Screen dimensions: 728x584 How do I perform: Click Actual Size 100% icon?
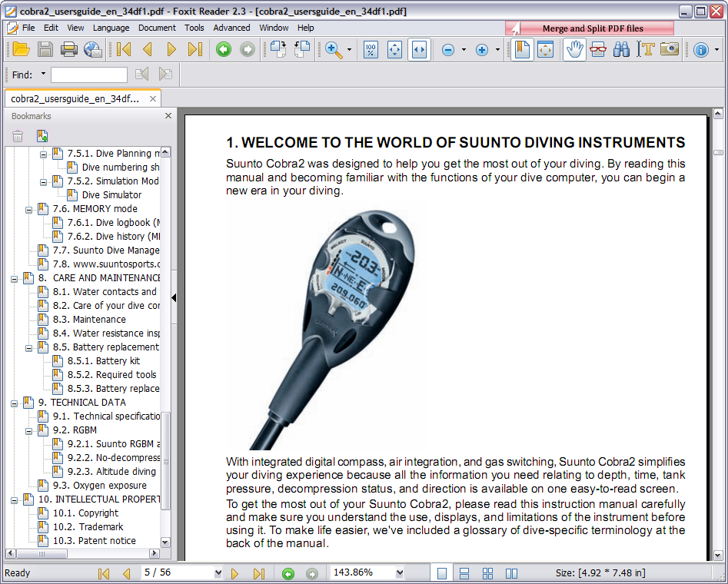pyautogui.click(x=371, y=50)
